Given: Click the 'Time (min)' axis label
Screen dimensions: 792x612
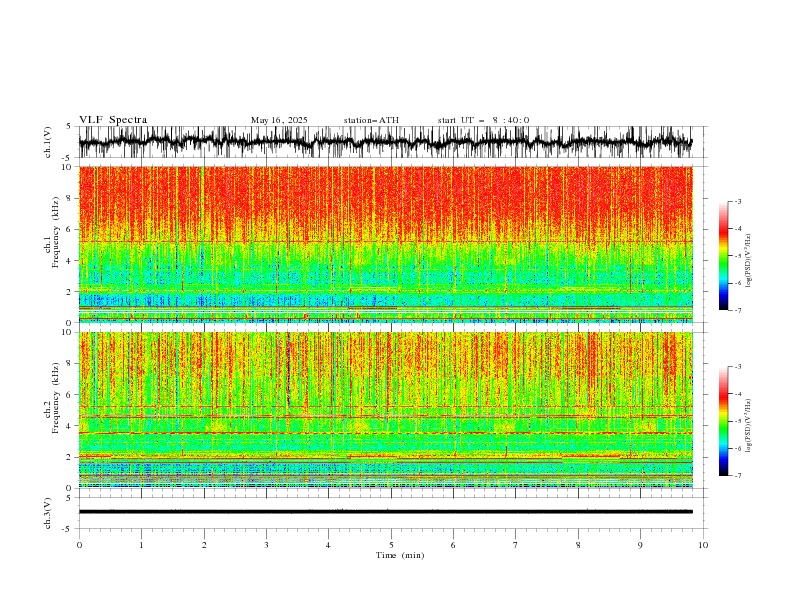Looking at the screenshot, I should point(400,555).
